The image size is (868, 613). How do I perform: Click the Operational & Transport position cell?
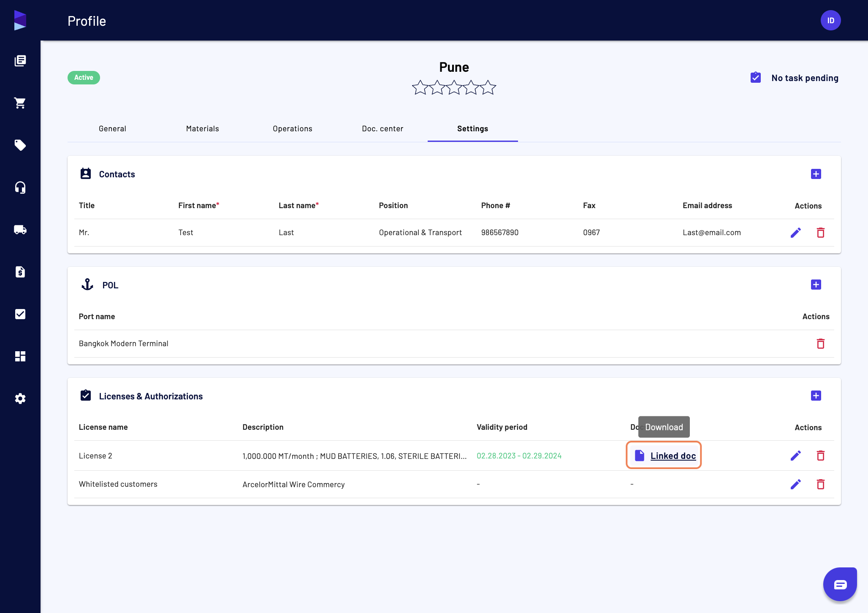tap(420, 233)
